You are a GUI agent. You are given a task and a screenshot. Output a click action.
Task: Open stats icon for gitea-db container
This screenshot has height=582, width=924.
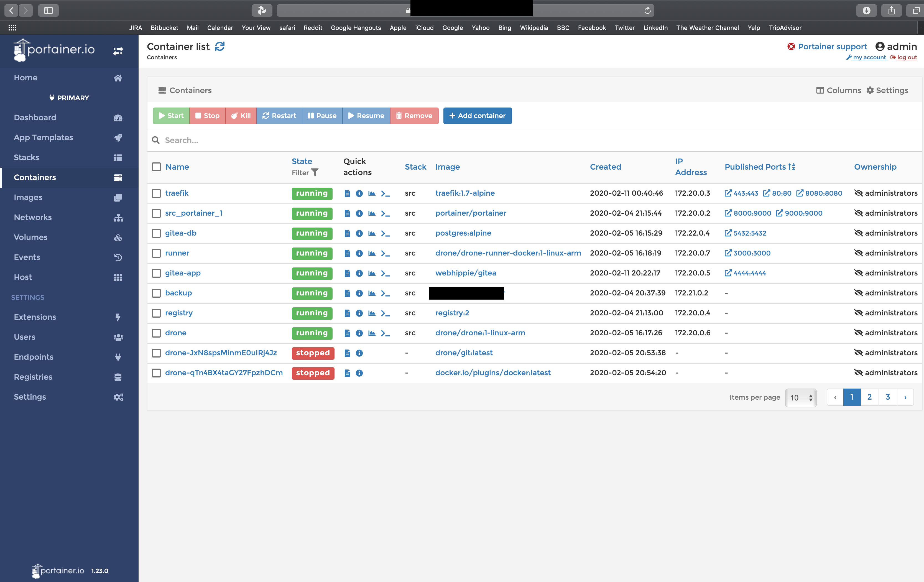click(372, 233)
